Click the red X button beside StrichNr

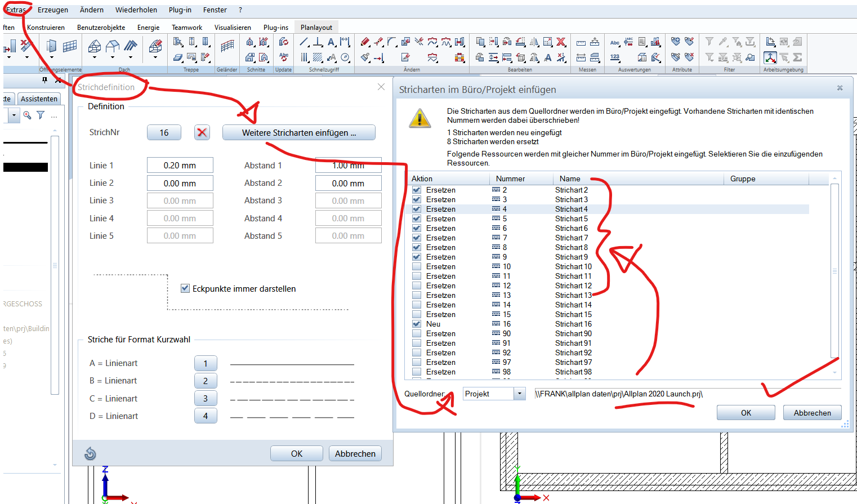point(202,132)
